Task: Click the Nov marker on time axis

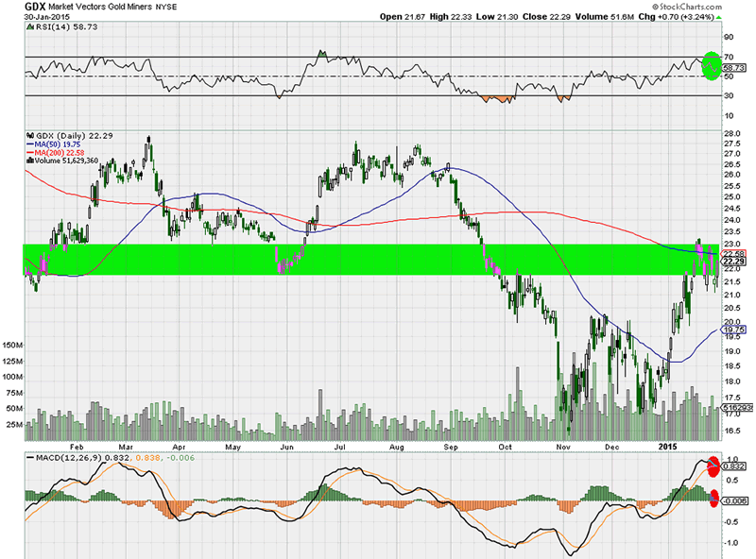Action: point(563,445)
